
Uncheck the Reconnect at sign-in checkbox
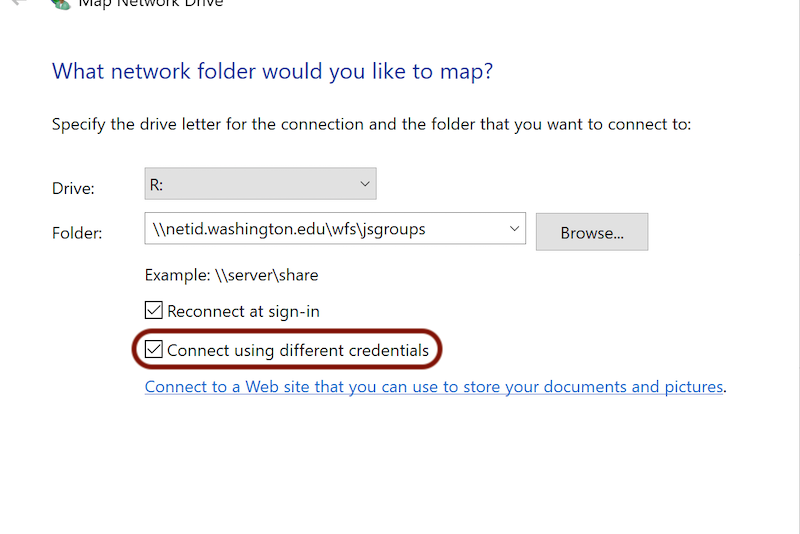154,310
